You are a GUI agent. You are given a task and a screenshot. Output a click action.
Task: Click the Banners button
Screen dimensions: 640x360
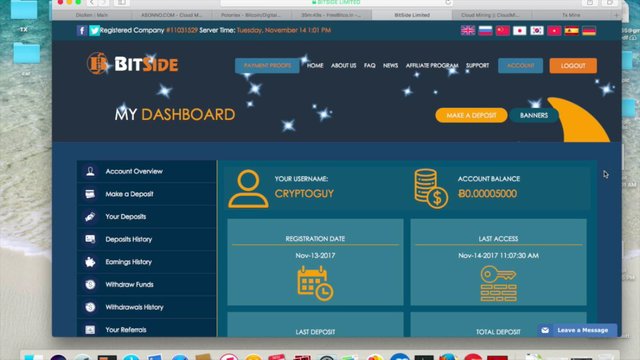point(534,116)
